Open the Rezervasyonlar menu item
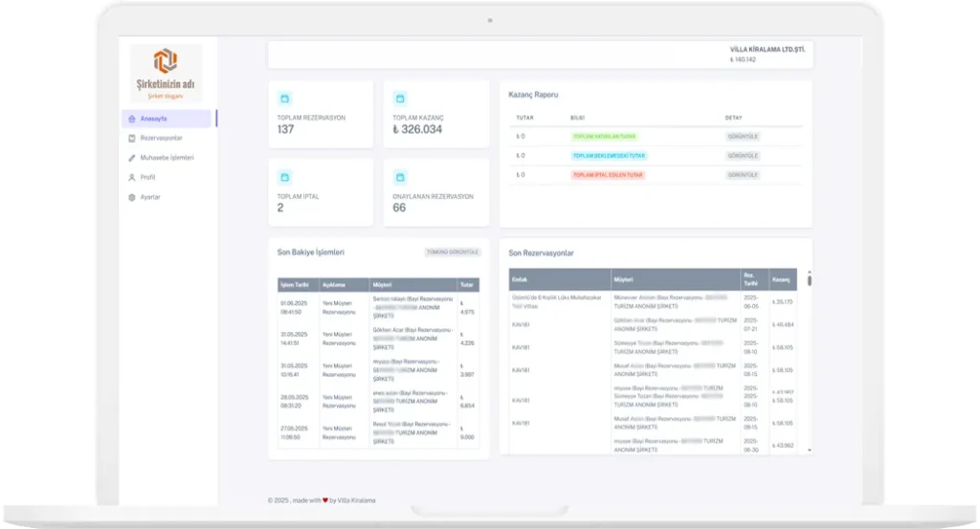This screenshot has height=529, width=980. click(161, 139)
